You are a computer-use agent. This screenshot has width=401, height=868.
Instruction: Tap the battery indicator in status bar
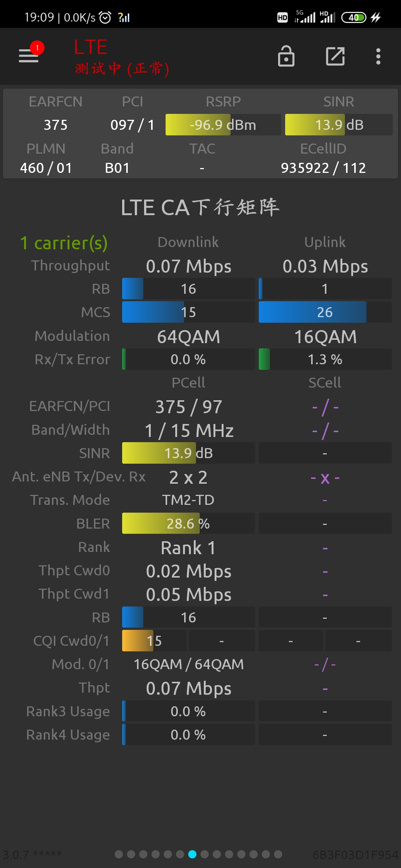353,17
